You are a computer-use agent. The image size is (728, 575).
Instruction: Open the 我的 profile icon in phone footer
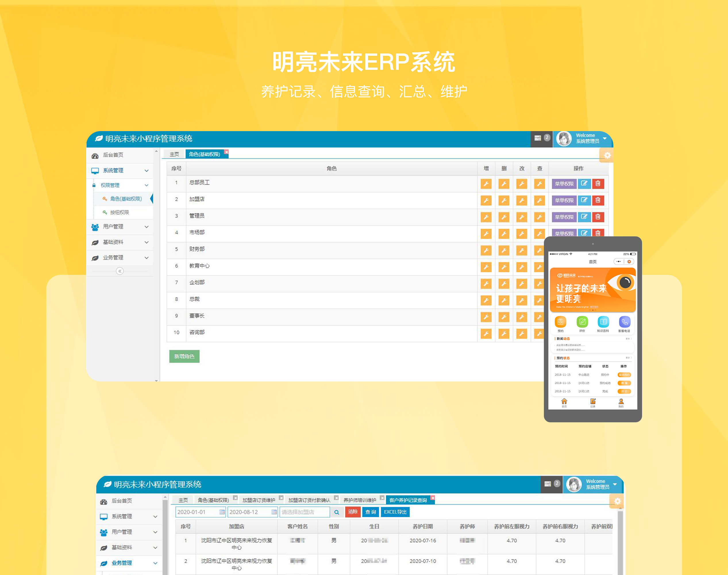621,402
